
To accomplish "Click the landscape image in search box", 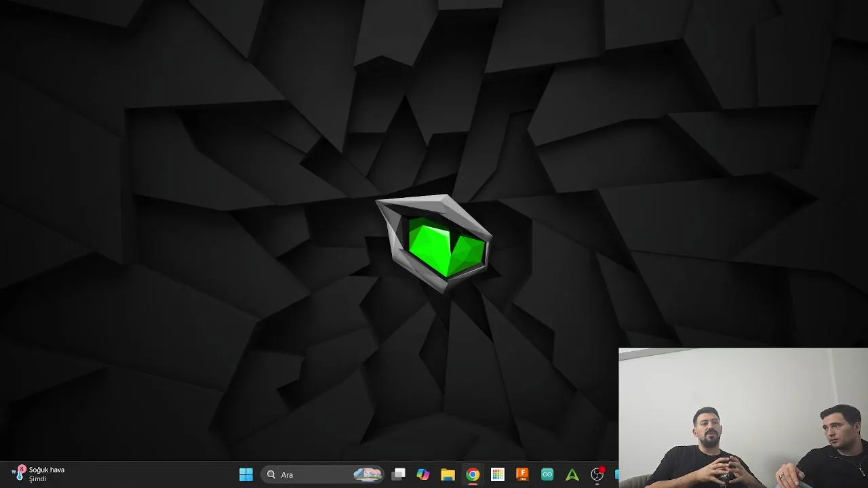I will [x=368, y=474].
